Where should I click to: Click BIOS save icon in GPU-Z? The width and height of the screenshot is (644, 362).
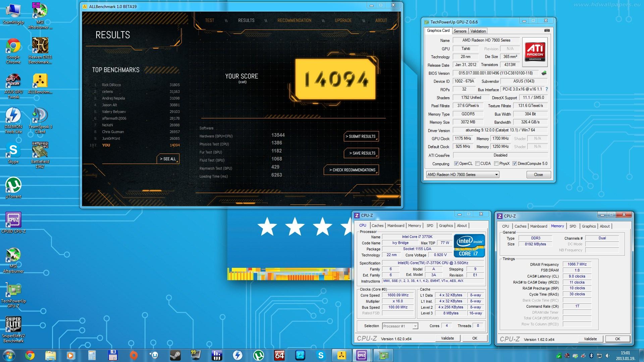[544, 73]
